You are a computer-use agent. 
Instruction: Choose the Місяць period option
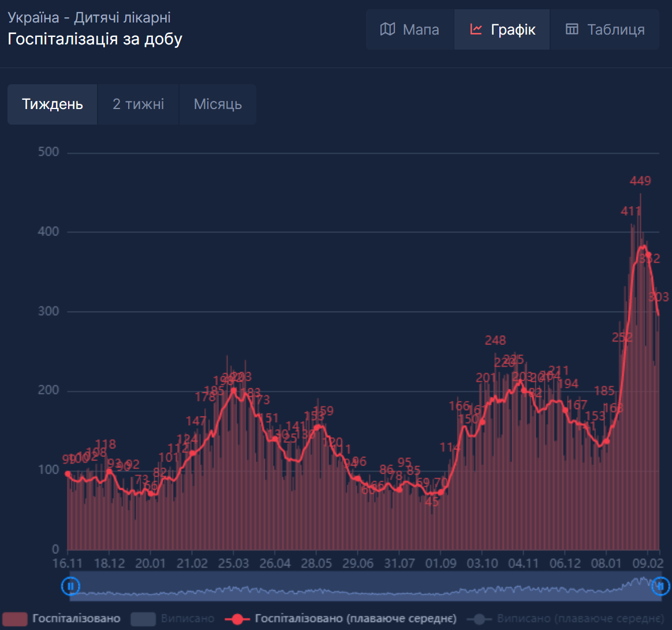point(218,104)
